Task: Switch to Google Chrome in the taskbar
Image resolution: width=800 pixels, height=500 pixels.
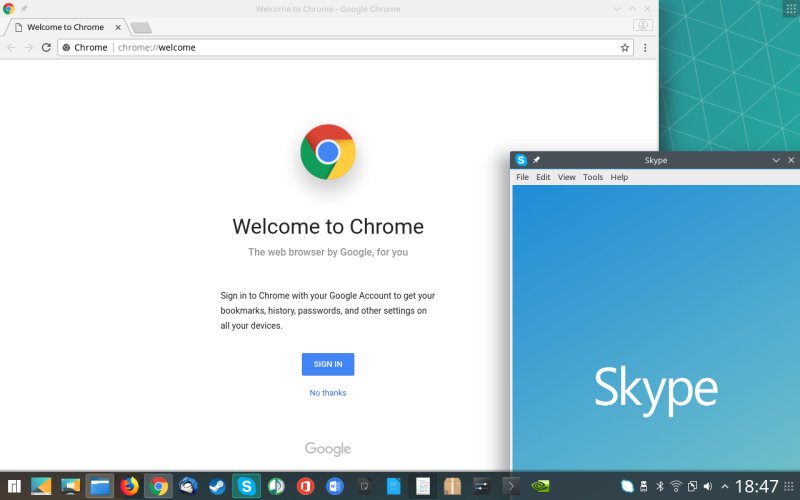Action: pyautogui.click(x=159, y=486)
